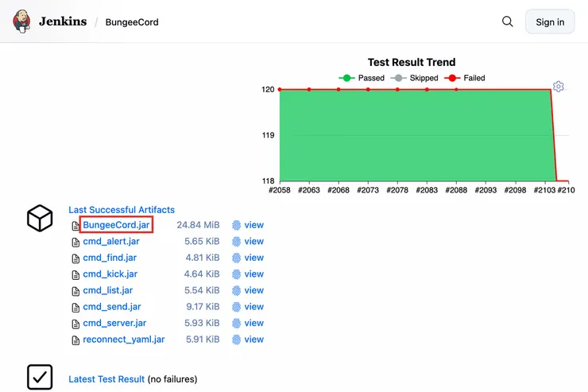
Task: Click file icon beside cmd_list.jar
Action: pos(75,291)
